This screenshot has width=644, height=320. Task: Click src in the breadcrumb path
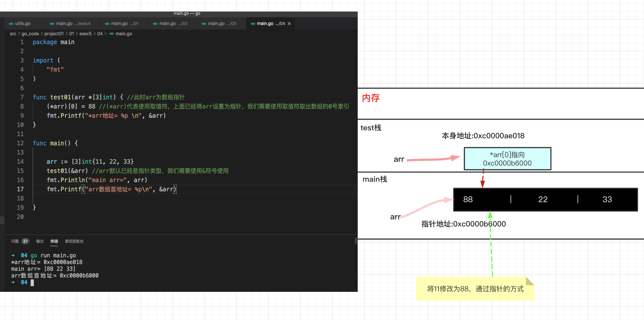point(13,34)
